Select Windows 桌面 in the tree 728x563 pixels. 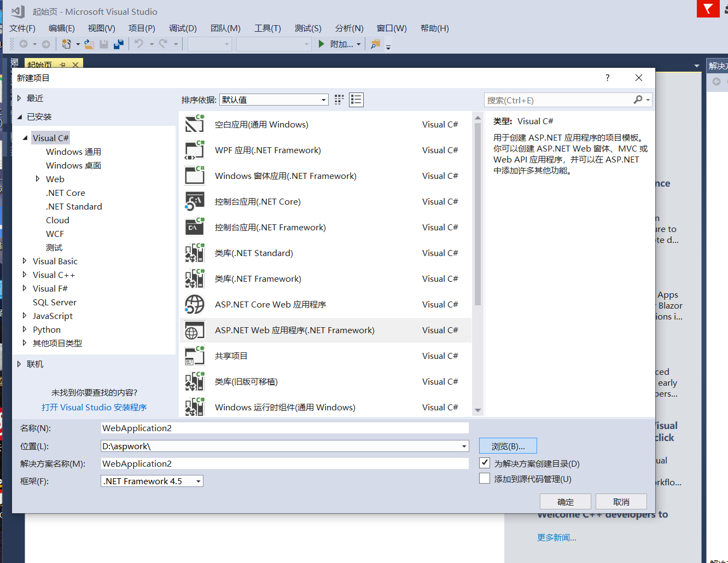73,165
